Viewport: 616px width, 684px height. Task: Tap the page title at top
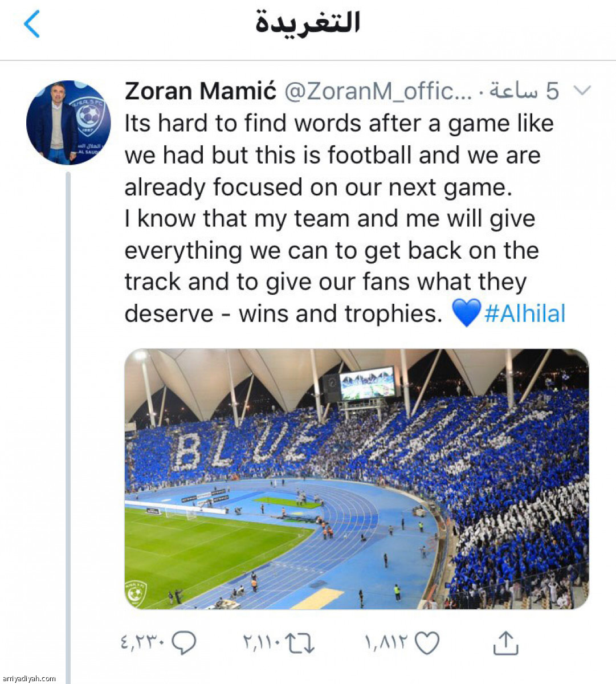coord(308,23)
